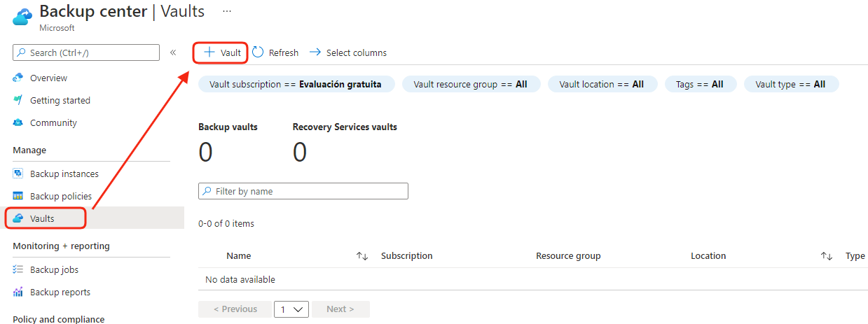Create a new Vault
868x324 pixels.
coord(221,52)
